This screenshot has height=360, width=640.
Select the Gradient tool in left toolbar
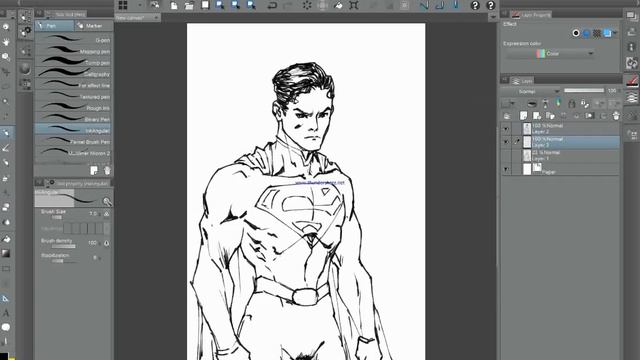[6, 253]
